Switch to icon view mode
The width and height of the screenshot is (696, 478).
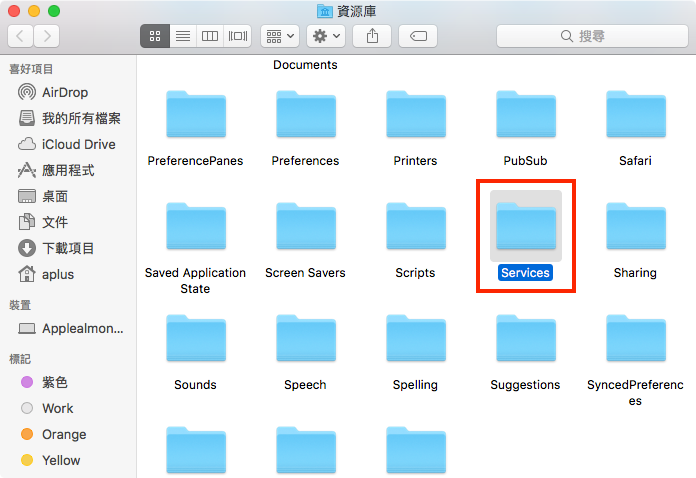coord(155,36)
